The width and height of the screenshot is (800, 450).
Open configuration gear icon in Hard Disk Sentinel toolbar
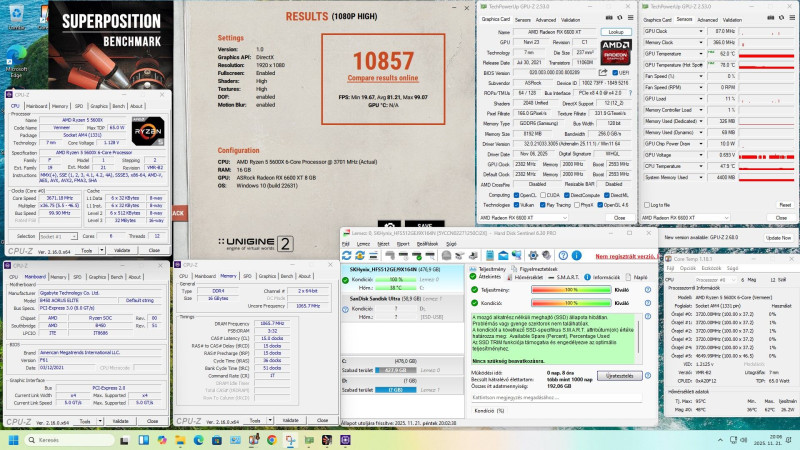click(x=534, y=256)
